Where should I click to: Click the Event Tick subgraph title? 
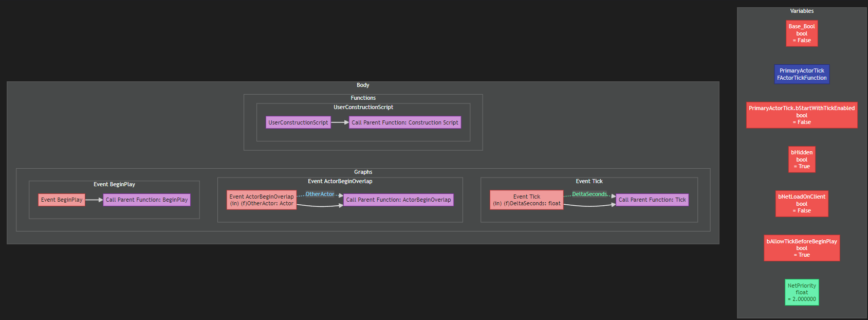pos(589,181)
